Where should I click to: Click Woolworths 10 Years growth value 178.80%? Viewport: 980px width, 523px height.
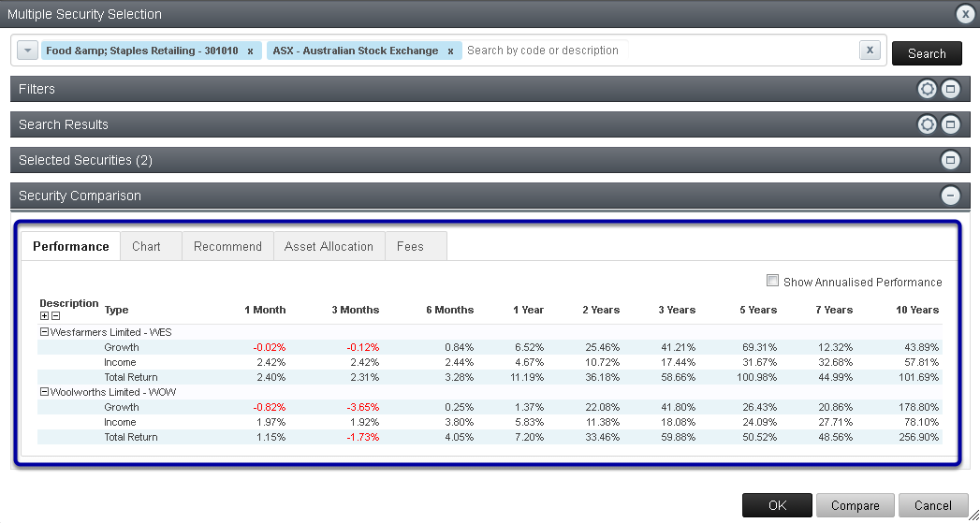pyautogui.click(x=917, y=407)
